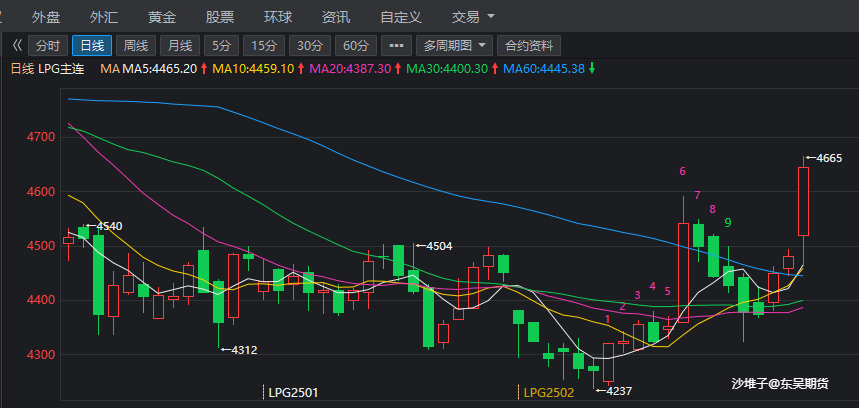The image size is (859, 408).
Task: Select the 日线 daily period
Action: [x=92, y=45]
